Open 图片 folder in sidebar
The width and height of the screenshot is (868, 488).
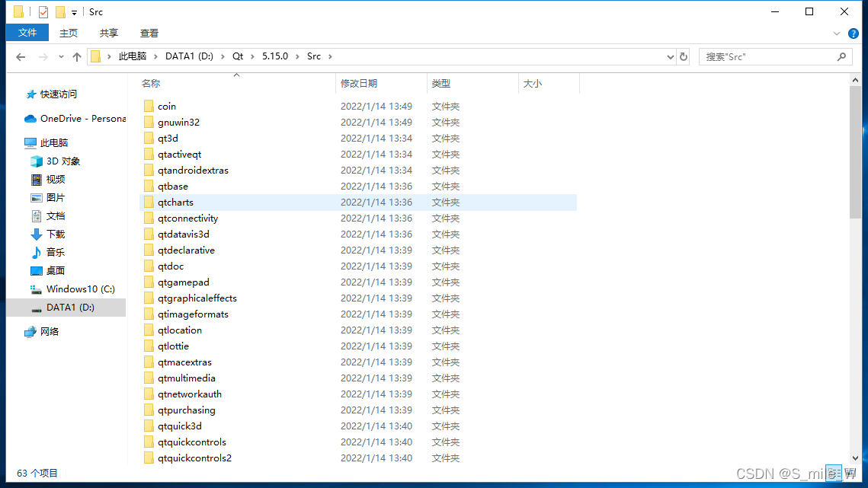click(x=47, y=197)
